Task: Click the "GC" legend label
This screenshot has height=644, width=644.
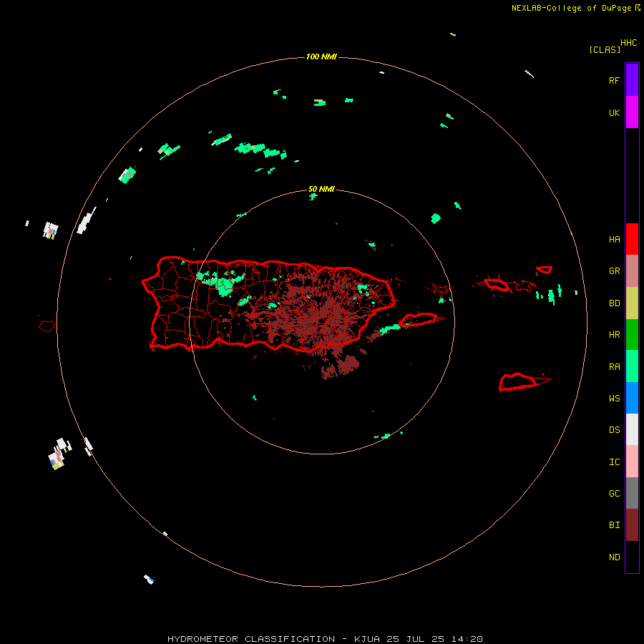Action: click(615, 494)
